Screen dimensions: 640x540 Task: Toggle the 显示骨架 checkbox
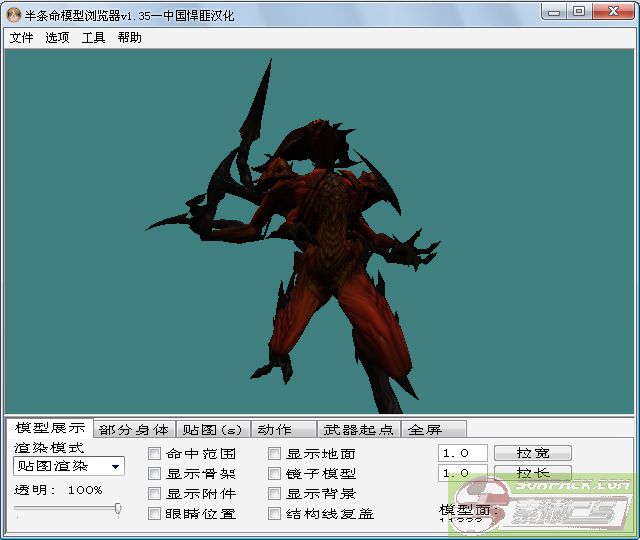pyautogui.click(x=155, y=474)
